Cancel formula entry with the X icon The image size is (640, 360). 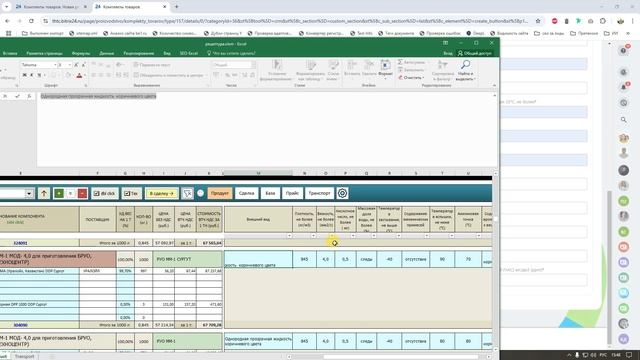(5, 96)
